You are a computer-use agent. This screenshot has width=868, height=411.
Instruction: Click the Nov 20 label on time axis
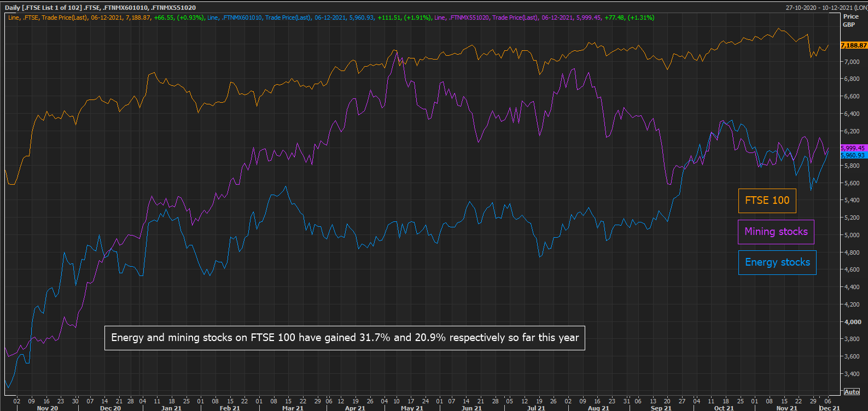[47, 408]
